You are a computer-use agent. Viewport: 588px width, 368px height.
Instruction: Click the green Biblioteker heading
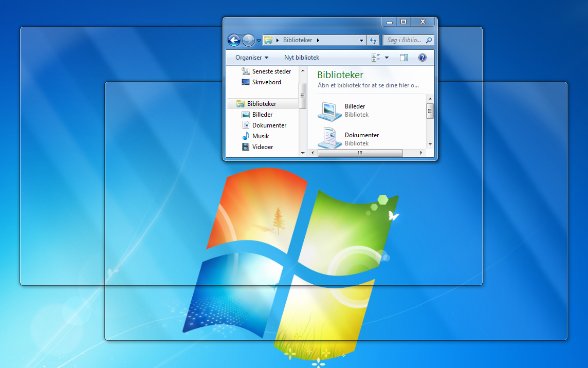(340, 75)
